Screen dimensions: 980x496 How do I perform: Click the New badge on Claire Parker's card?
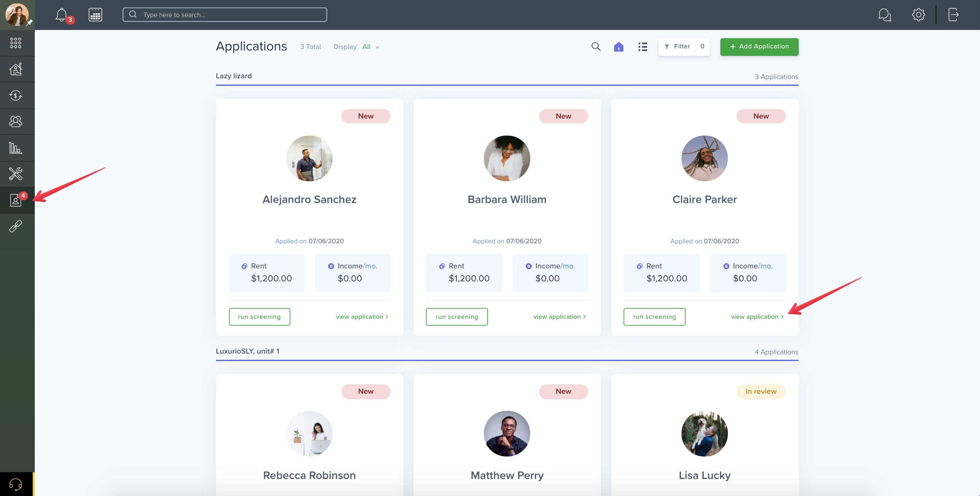[x=761, y=116]
